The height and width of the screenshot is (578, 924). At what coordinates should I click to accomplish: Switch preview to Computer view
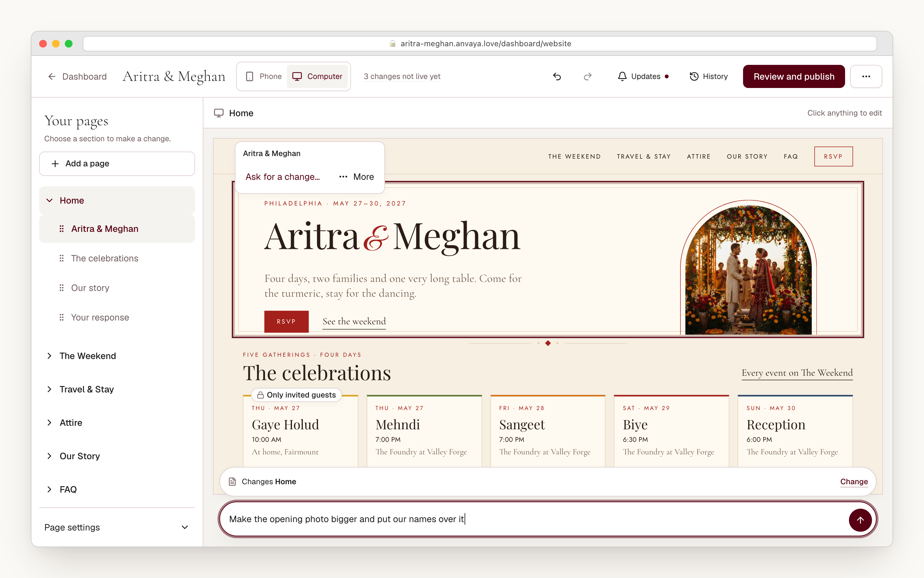[x=317, y=76]
